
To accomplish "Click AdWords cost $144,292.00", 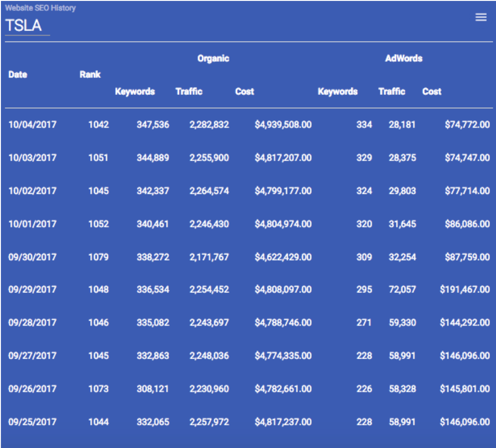I will [465, 323].
